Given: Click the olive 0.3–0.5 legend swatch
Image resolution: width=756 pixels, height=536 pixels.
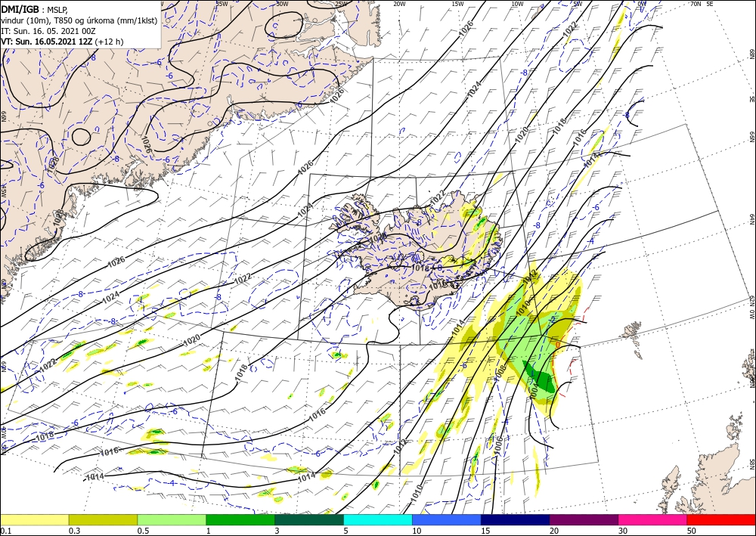Looking at the screenshot, I should (103, 519).
